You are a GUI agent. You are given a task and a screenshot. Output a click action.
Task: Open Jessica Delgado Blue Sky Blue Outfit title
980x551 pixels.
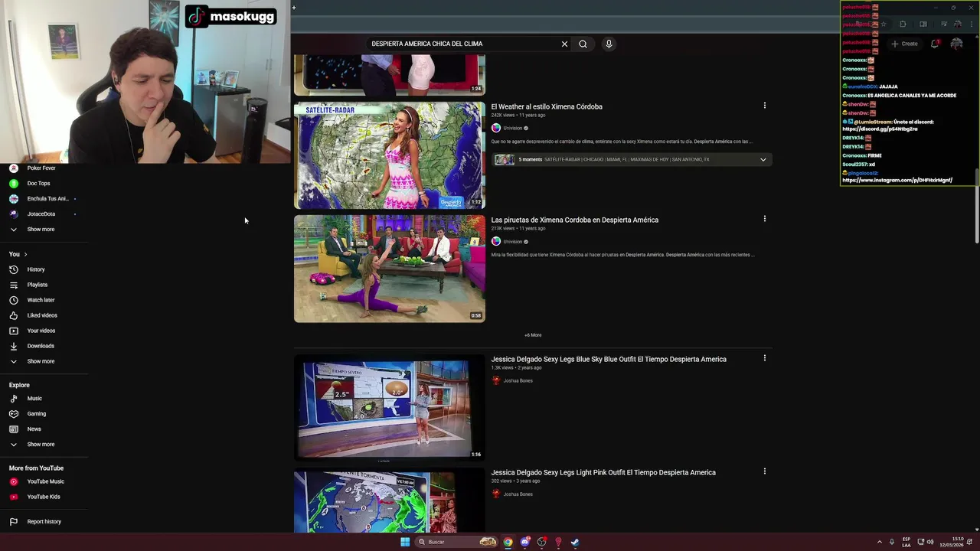pos(609,359)
